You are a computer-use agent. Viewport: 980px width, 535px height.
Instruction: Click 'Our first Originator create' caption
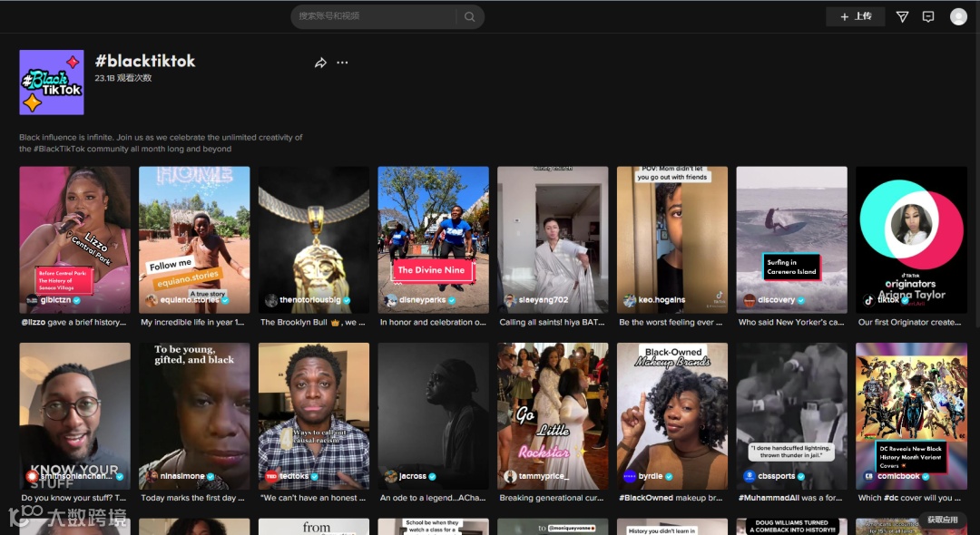[909, 322]
